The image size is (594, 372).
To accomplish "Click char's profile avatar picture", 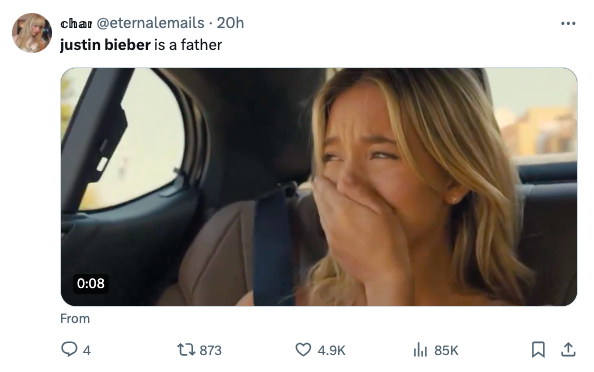I will click(x=32, y=33).
